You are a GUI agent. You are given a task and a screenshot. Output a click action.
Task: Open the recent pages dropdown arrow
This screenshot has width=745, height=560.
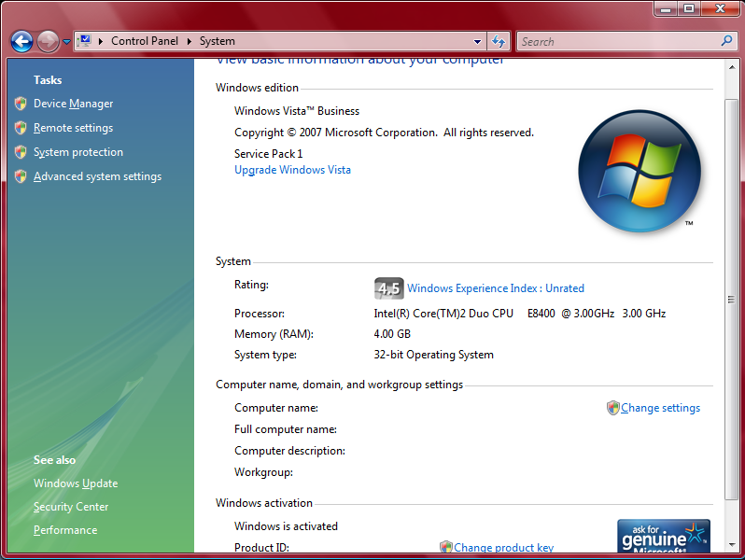(x=67, y=42)
